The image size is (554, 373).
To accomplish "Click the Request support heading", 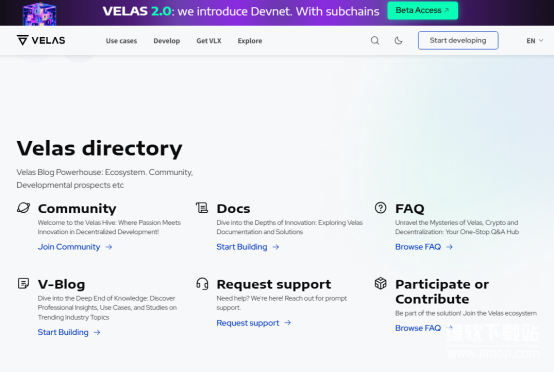I will click(274, 284).
